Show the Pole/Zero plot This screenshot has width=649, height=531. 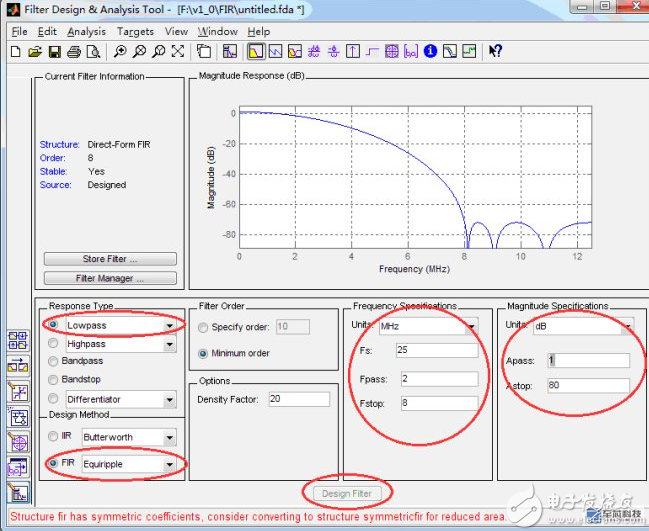click(392, 52)
